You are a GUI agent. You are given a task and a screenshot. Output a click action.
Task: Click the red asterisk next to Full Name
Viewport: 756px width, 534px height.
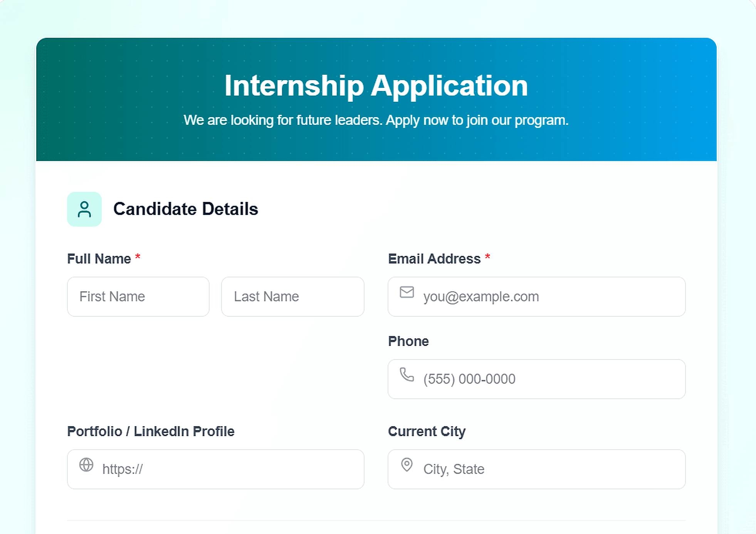coord(138,257)
